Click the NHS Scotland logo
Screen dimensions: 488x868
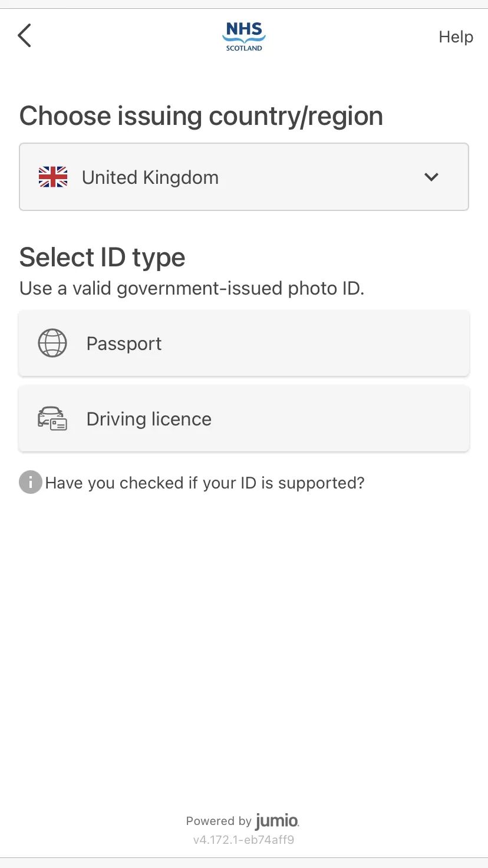[244, 37]
